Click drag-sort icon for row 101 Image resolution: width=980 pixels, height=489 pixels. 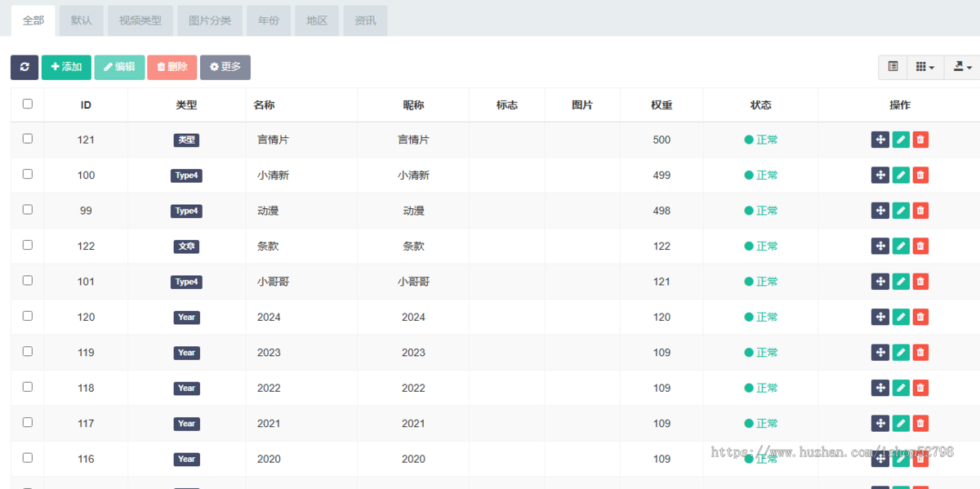[880, 282]
